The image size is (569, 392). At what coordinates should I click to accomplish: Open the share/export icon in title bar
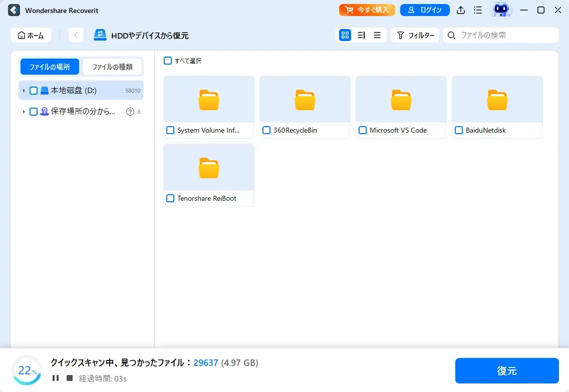(x=460, y=10)
